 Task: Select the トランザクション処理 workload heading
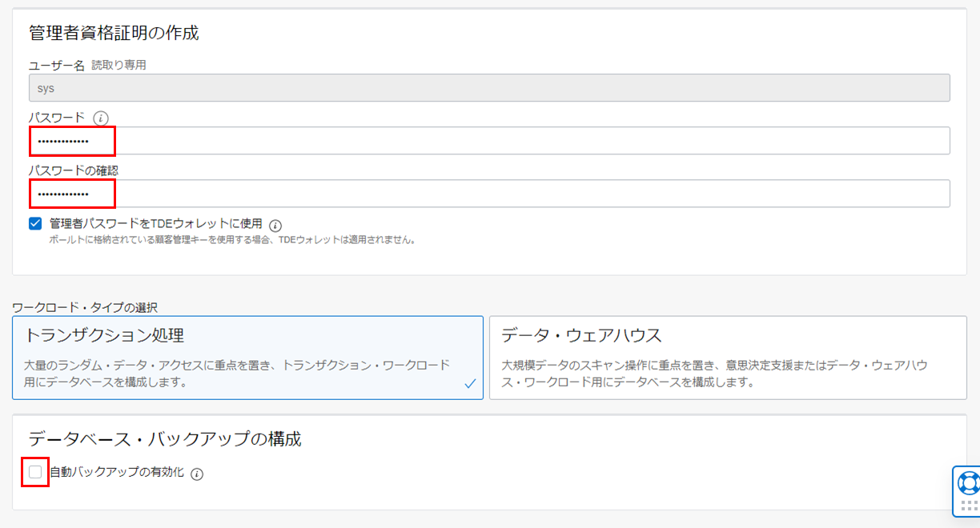coord(110,334)
